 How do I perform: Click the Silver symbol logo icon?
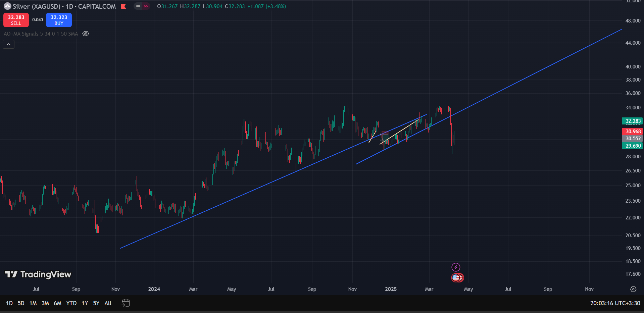[x=7, y=6]
